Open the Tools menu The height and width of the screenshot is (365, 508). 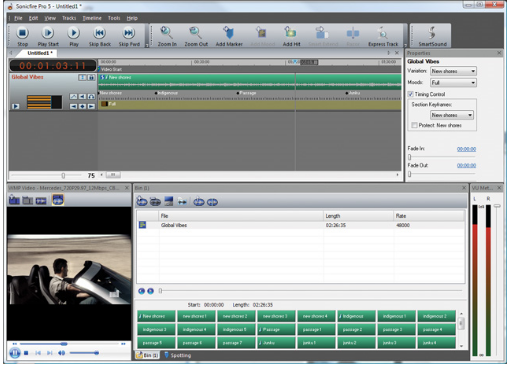pyautogui.click(x=114, y=18)
